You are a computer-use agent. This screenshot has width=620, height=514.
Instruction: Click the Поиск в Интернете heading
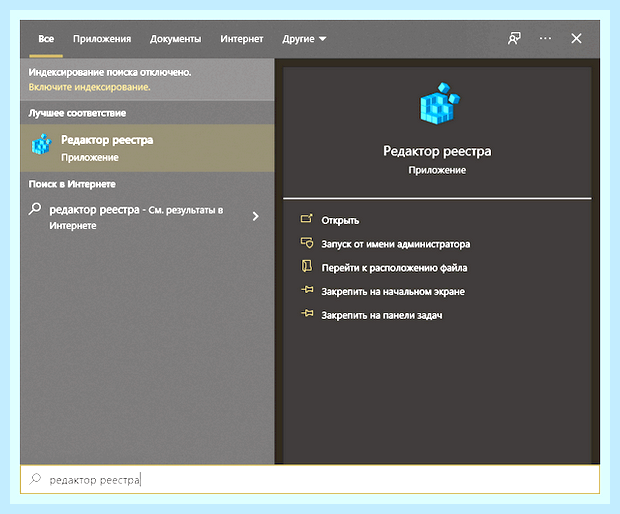click(x=72, y=184)
